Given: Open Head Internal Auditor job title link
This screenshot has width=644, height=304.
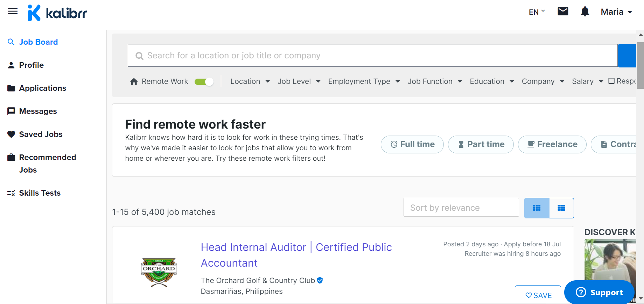Looking at the screenshot, I should [296, 255].
